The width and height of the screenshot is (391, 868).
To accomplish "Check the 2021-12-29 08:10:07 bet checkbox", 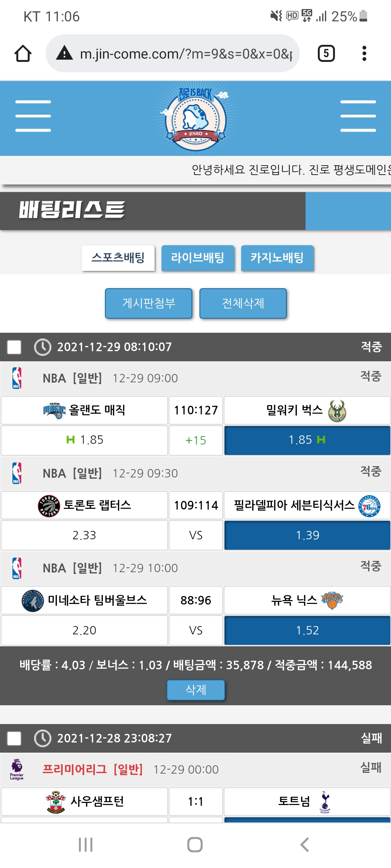I will pos(14,347).
